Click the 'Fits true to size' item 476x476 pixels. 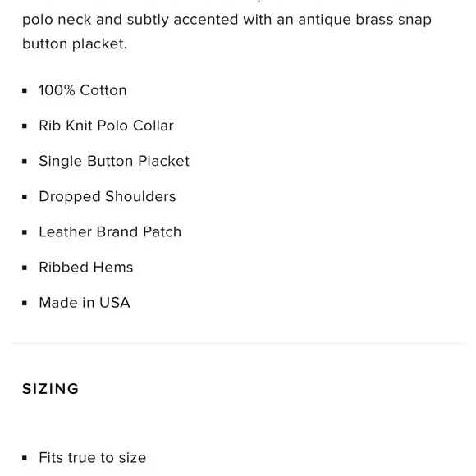point(92,458)
